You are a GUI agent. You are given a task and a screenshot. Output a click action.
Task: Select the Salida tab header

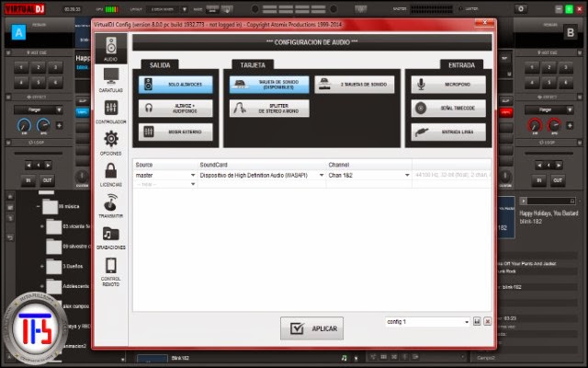[160, 65]
